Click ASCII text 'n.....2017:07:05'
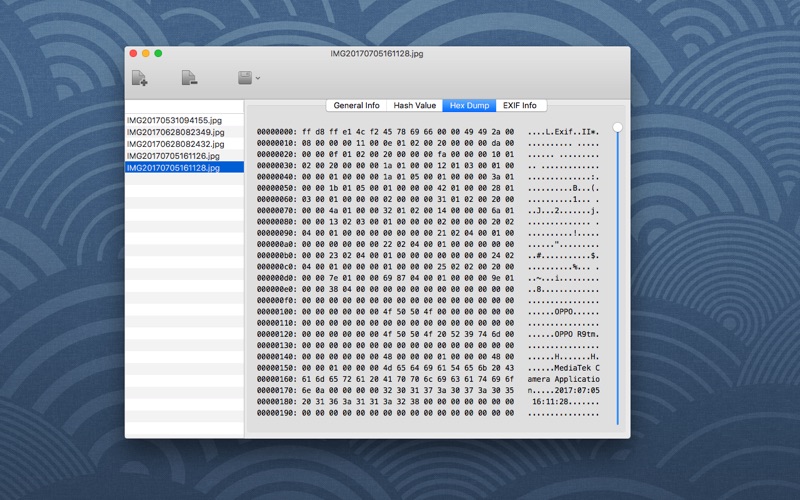800x500 pixels. [563, 390]
